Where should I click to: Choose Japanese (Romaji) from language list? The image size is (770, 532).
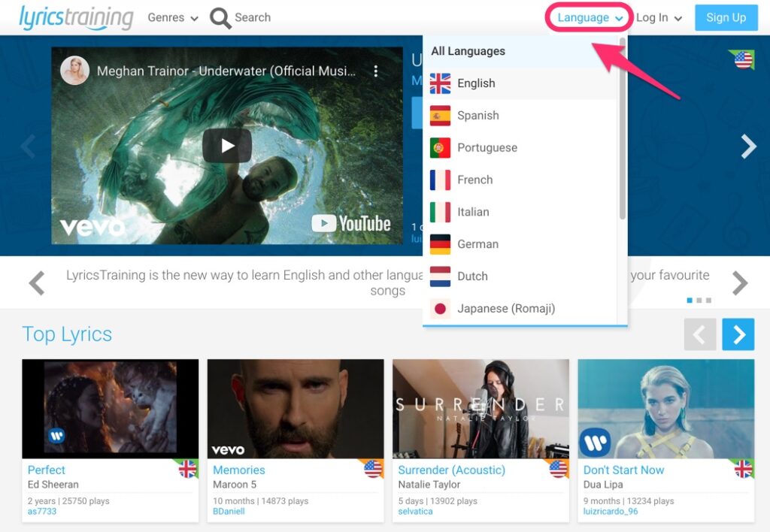click(505, 308)
